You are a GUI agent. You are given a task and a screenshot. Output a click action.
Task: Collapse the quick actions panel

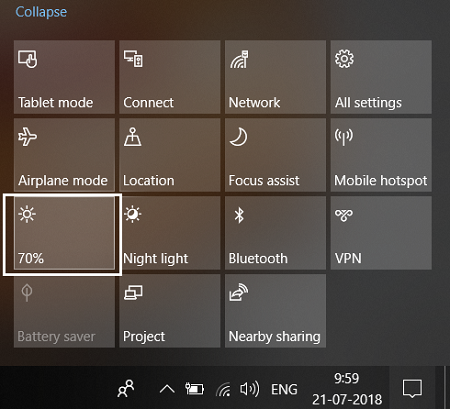click(x=41, y=12)
